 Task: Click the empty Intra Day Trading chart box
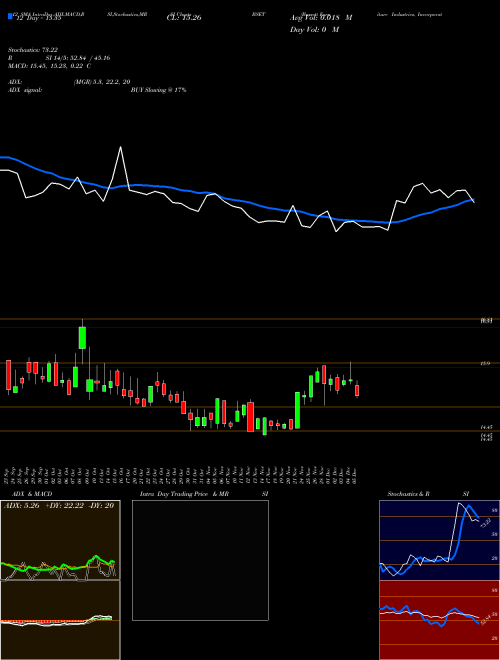tap(200, 560)
